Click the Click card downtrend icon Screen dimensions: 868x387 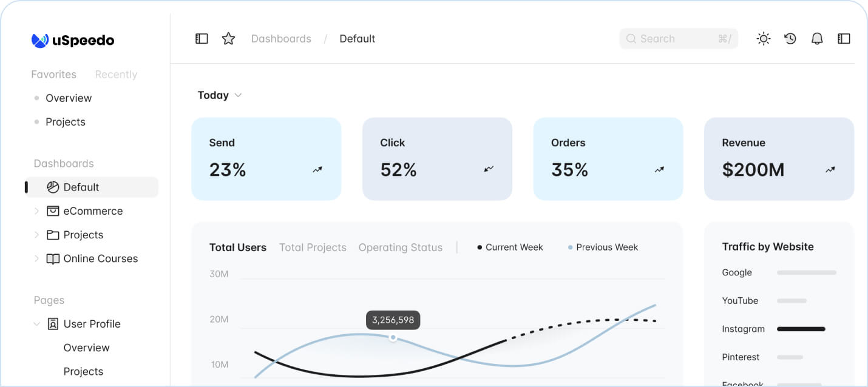pos(489,170)
